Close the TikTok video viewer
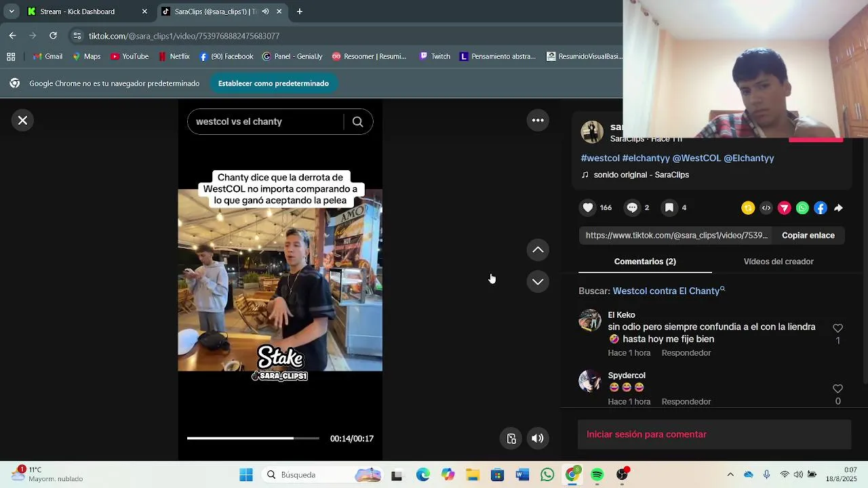The width and height of the screenshot is (868, 488). click(x=22, y=121)
